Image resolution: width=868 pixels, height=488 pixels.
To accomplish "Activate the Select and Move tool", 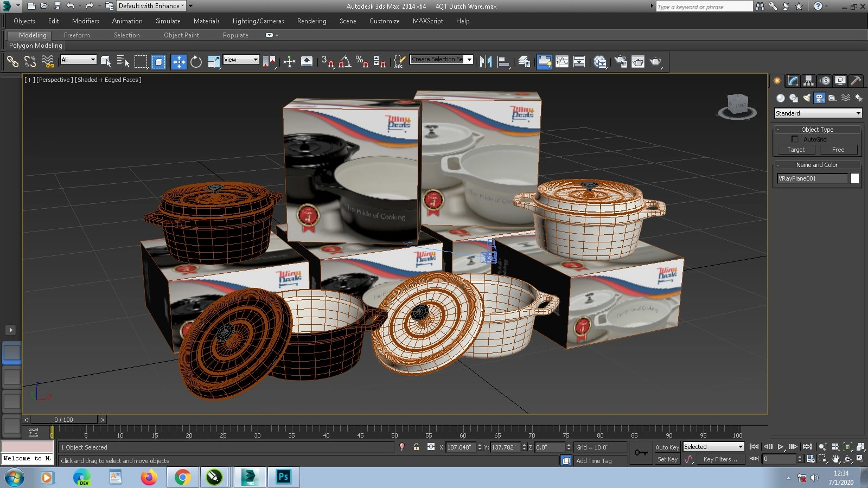I will [178, 62].
